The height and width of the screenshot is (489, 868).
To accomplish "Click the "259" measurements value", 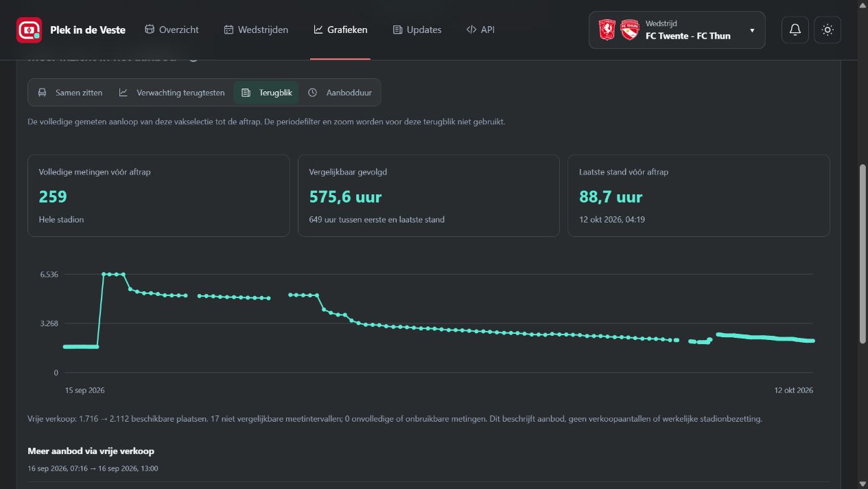I will pos(53,197).
